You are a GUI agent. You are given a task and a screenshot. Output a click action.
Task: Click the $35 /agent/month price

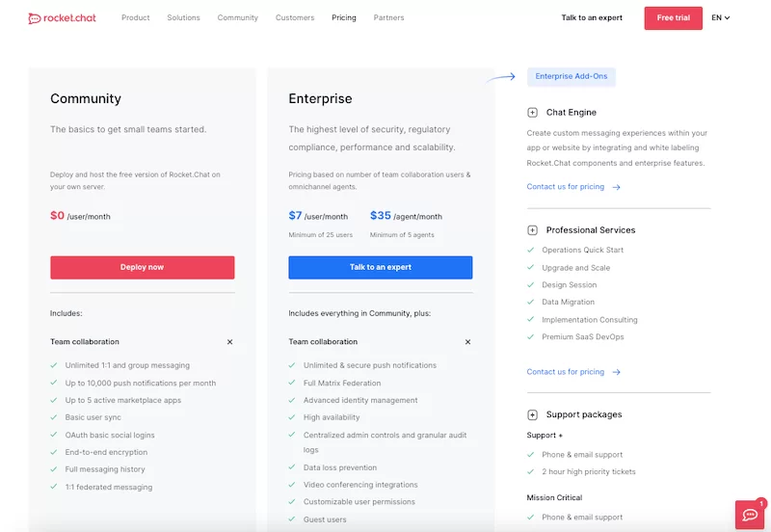406,216
